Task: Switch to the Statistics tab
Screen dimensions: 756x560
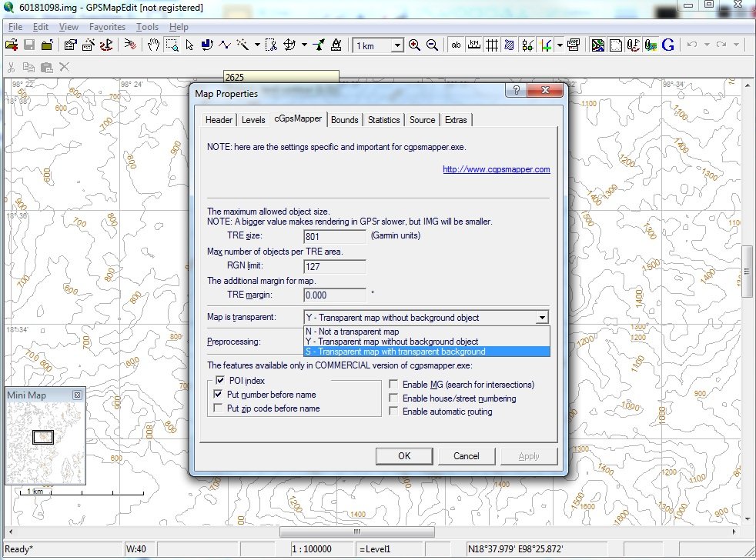Action: 384,120
